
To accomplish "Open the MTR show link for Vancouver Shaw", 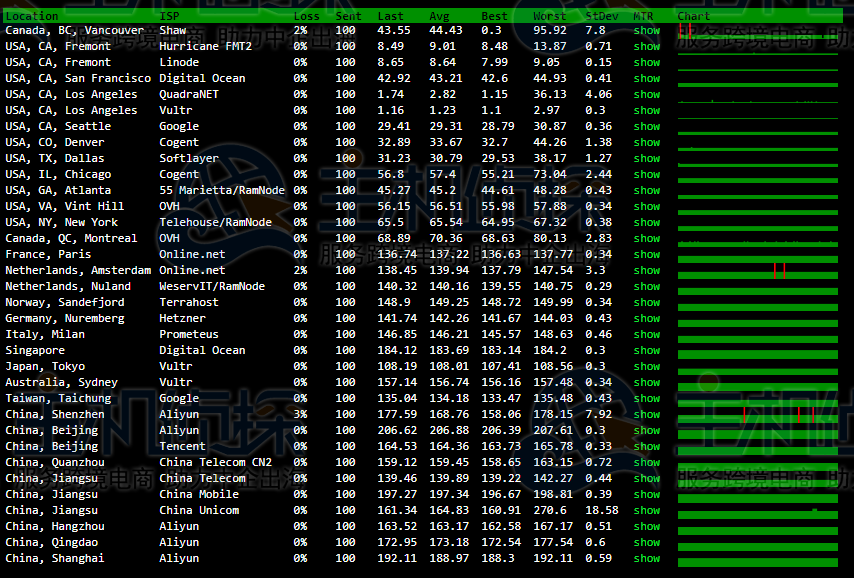I will point(646,31).
